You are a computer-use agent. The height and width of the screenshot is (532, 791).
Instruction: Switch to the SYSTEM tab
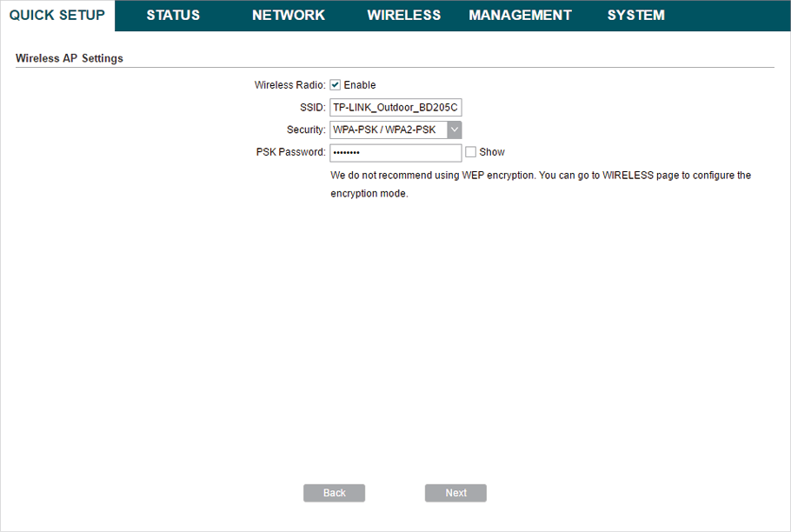(x=635, y=16)
